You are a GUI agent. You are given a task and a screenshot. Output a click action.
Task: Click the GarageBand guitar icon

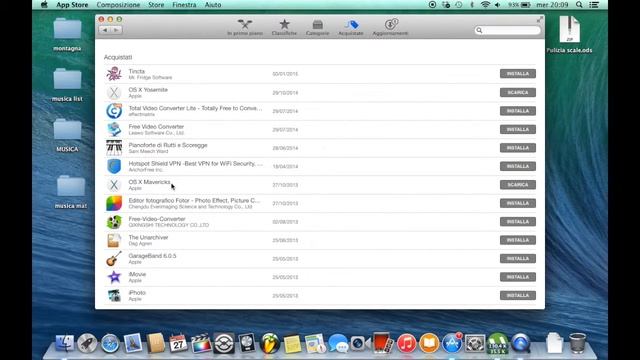[x=114, y=258]
